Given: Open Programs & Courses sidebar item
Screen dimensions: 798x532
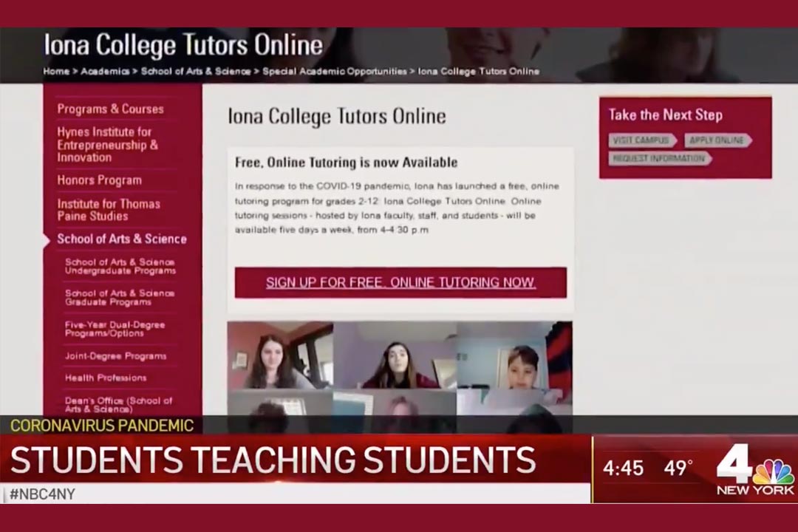Looking at the screenshot, I should 110,109.
